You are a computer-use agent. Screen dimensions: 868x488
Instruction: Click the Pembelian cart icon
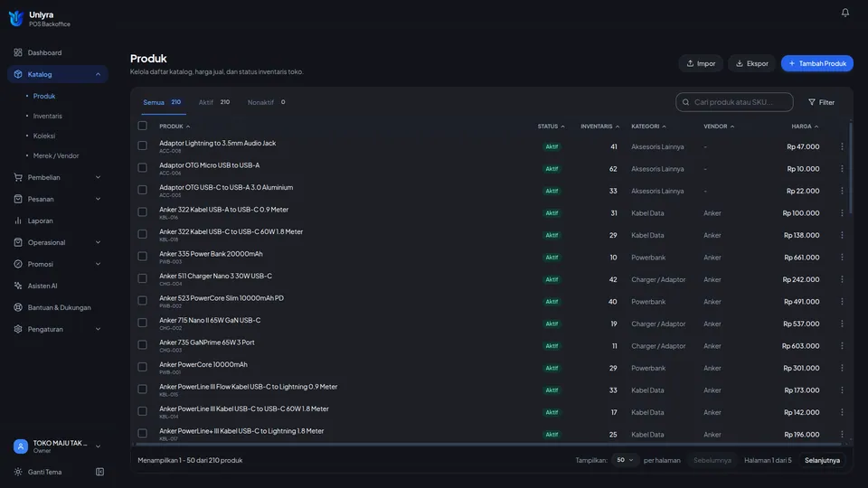[18, 178]
